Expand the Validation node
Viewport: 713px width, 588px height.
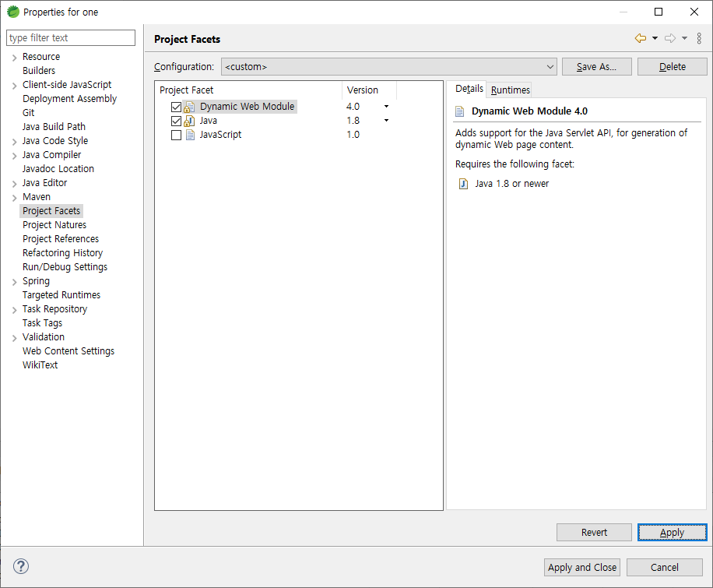tap(14, 338)
